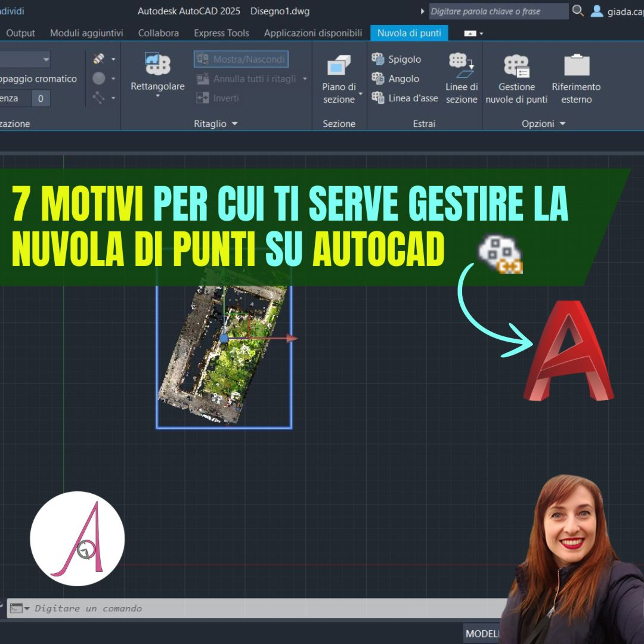
Task: Click the keyword search field
Action: point(499,11)
